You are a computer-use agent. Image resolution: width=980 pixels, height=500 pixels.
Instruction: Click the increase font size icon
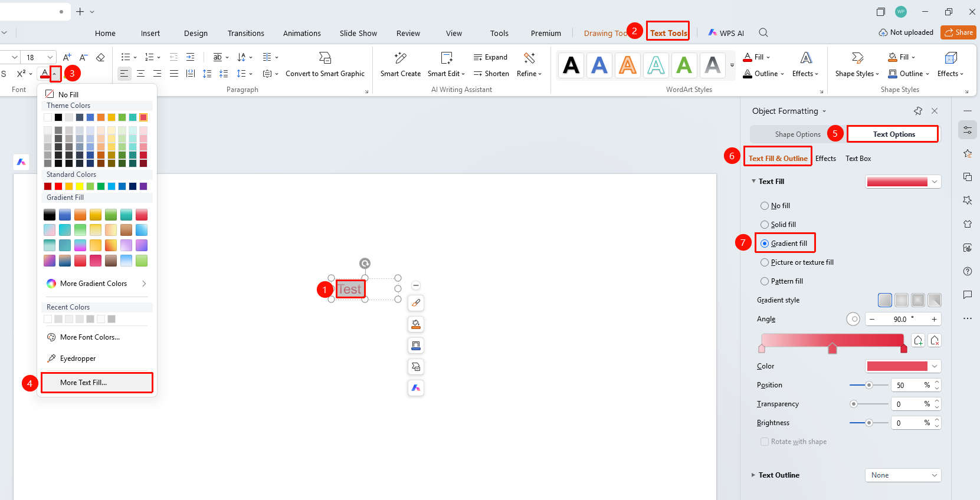coord(67,57)
